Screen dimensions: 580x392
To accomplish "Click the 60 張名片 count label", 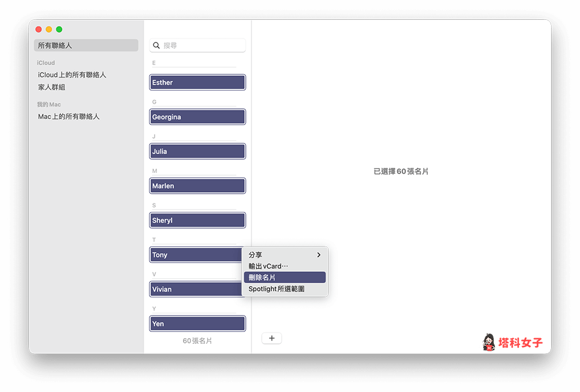I will [197, 340].
